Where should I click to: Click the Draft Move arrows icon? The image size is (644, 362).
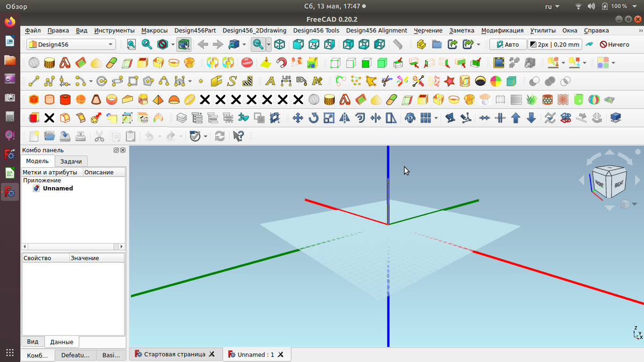(x=298, y=117)
